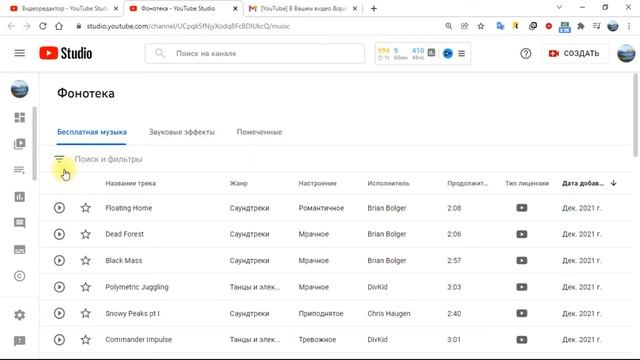This screenshot has height=360, width=640.
Task: Click the sort direction arrow in header
Action: click(x=613, y=183)
